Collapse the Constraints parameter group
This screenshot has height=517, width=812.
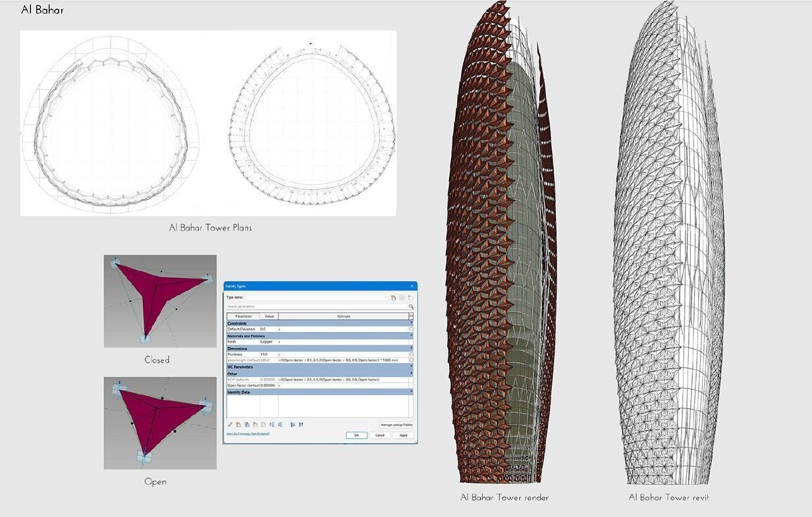411,323
